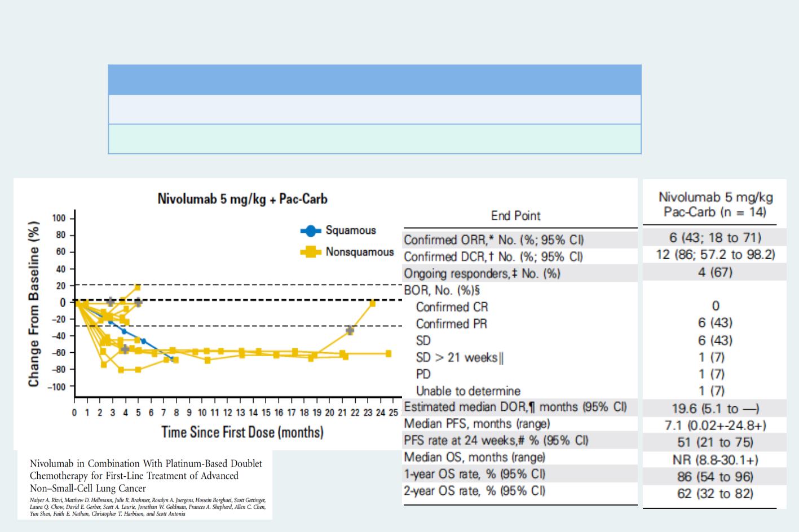799x532 pixels.
Task: Click the 'PFS rate at 24 weeks' label
Action: (x=496, y=441)
